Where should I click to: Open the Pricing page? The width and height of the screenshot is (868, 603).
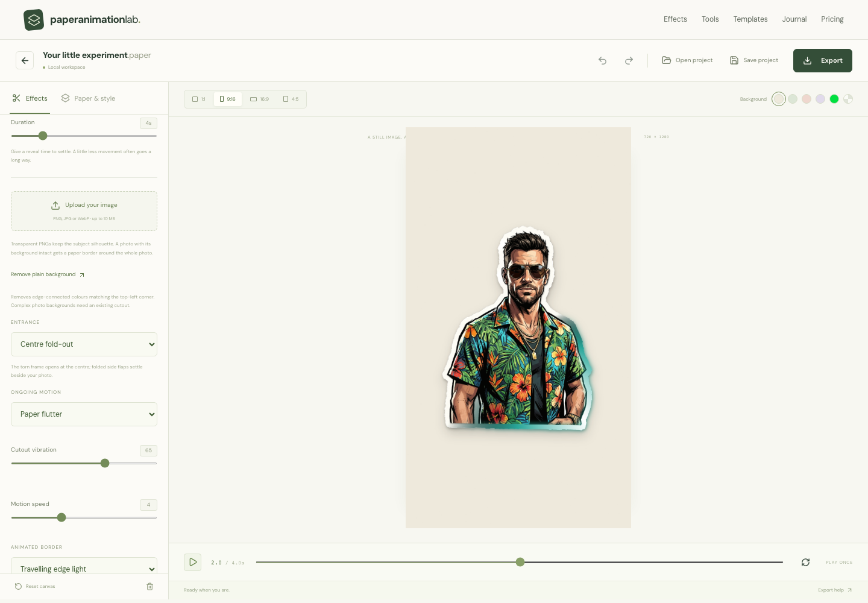coord(832,19)
